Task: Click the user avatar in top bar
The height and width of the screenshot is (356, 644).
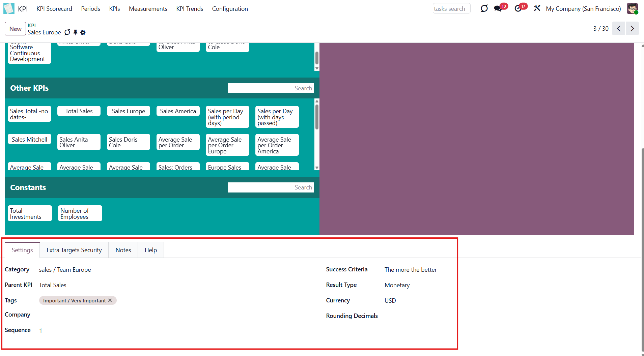Action: click(x=632, y=8)
